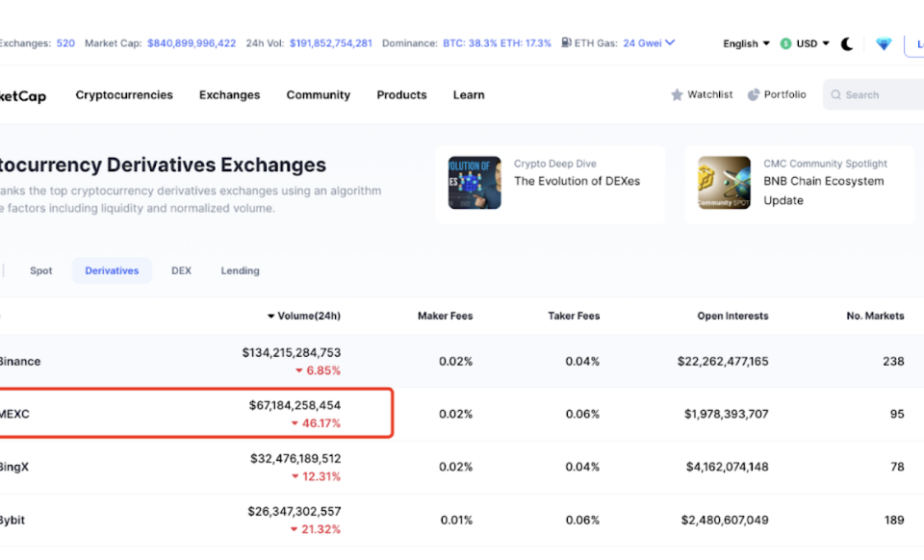Click The Evolution of DEXes title
The height and width of the screenshot is (560, 924).
[x=577, y=181]
